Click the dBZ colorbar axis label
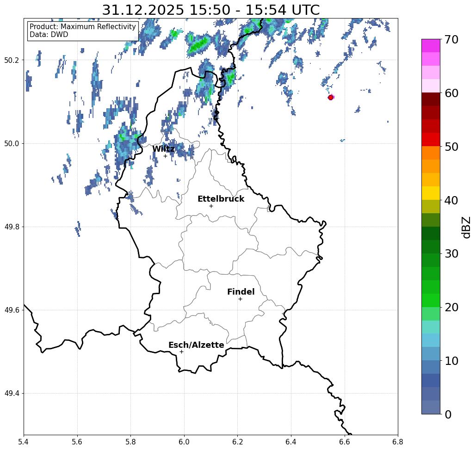Image resolution: width=476 pixels, height=450 pixels. point(466,227)
